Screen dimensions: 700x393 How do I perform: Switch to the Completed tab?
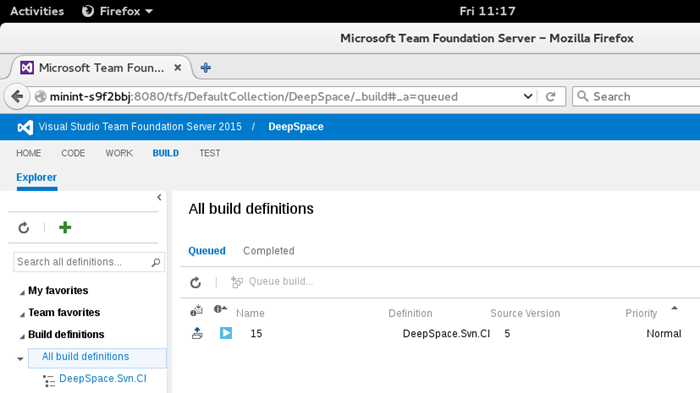(x=269, y=251)
